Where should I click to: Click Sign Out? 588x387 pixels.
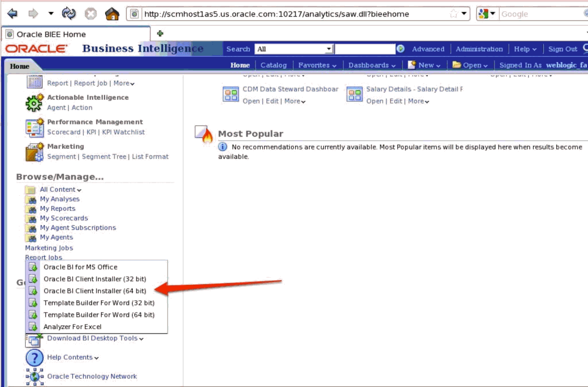[x=563, y=49]
